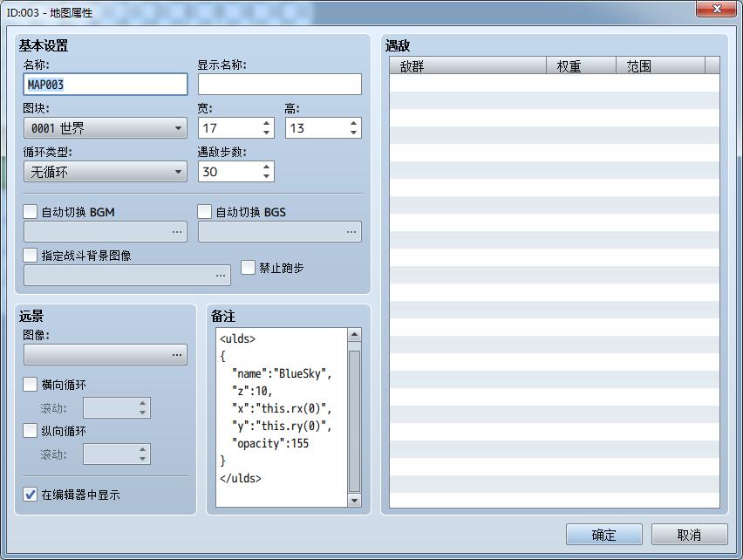Decrease the 高 height value with down arrow

click(x=353, y=133)
